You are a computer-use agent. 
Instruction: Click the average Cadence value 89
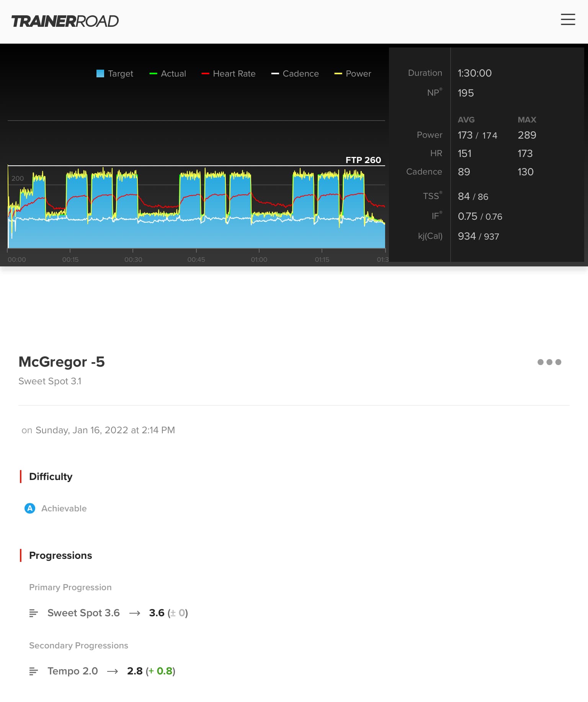(464, 172)
